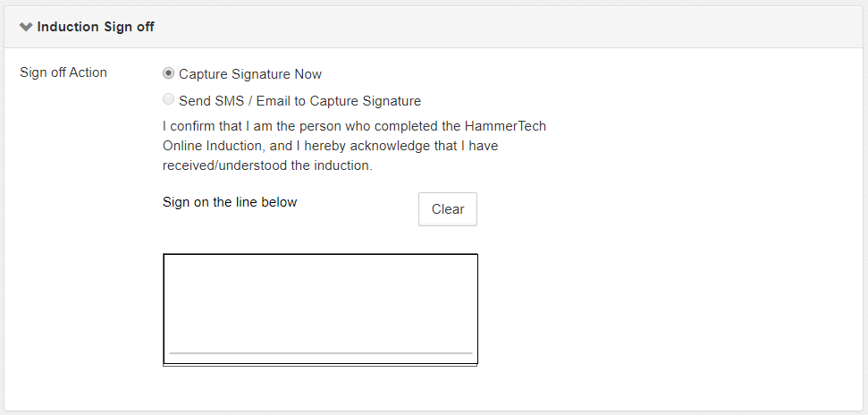Choose the Send SMS / Email radio button
868x415 pixels.
[169, 100]
